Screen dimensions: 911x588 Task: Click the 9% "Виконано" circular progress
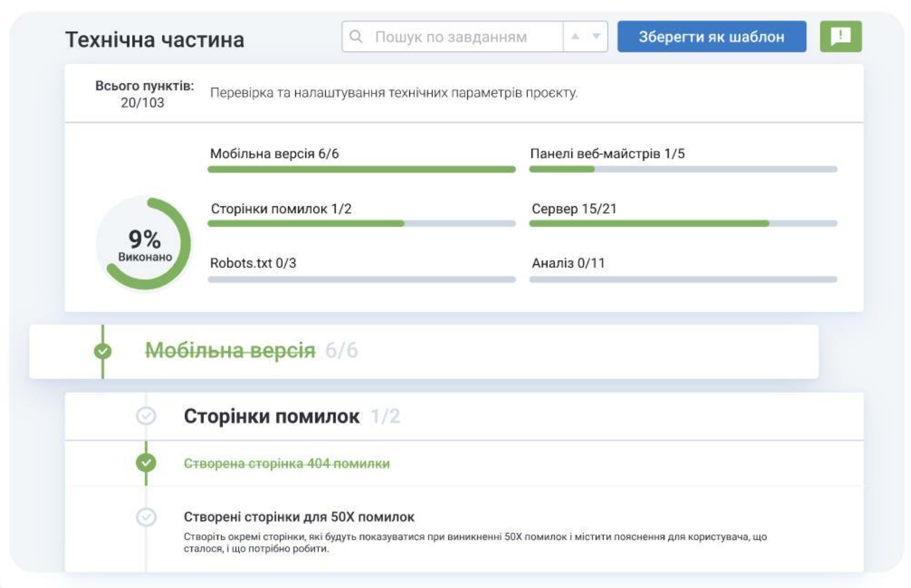click(x=144, y=244)
